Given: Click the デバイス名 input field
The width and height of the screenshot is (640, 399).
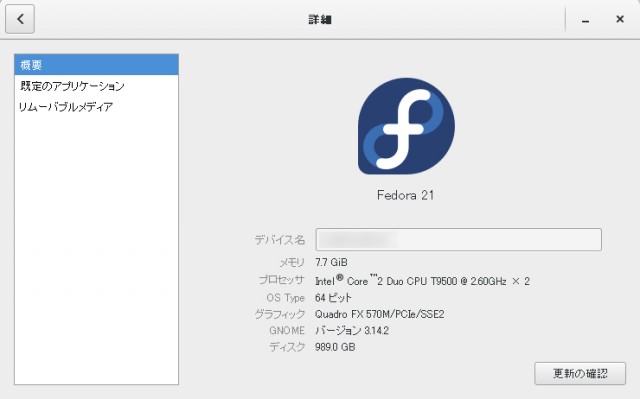Looking at the screenshot, I should point(458,239).
